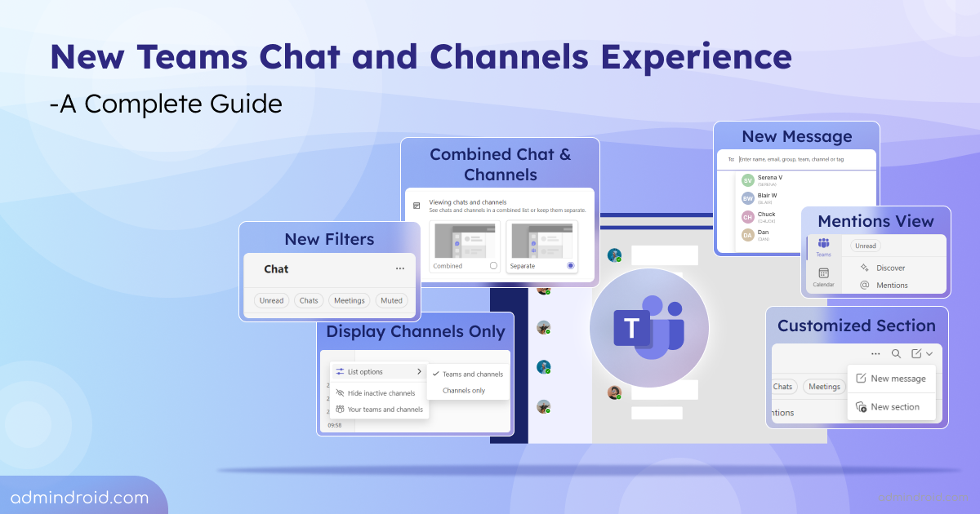Click the compose icon next to search
The width and height of the screenshot is (980, 514).
click(916, 354)
